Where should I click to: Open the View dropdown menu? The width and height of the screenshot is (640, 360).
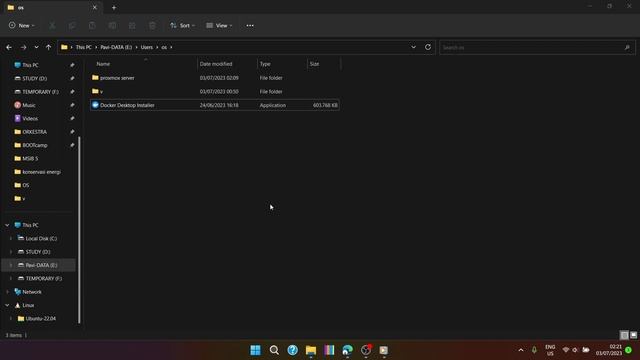click(219, 25)
